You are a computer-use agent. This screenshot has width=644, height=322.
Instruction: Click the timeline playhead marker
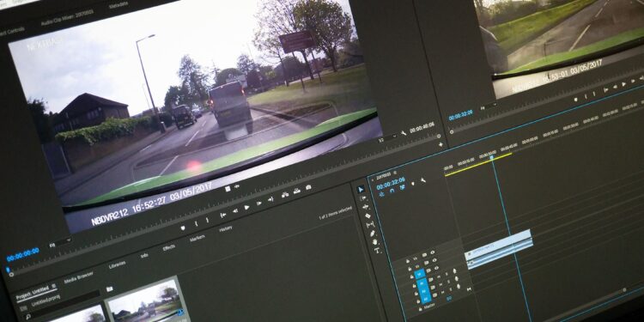pyautogui.click(x=492, y=157)
